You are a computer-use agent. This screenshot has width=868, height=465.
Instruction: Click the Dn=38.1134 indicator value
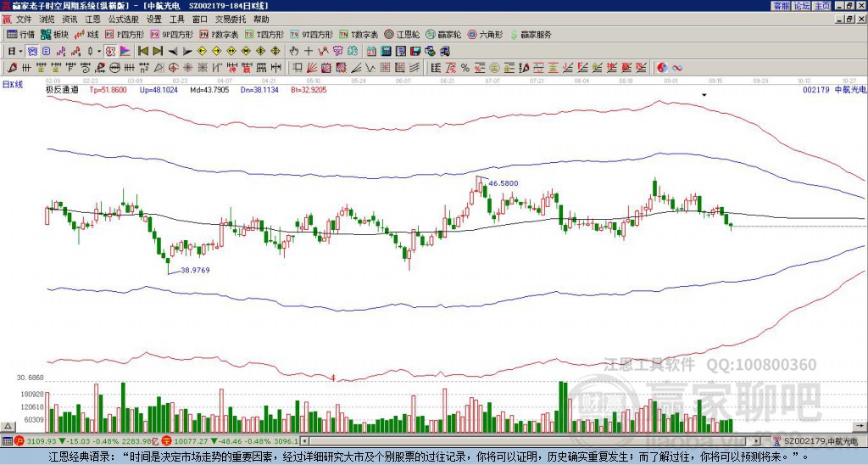pos(259,89)
